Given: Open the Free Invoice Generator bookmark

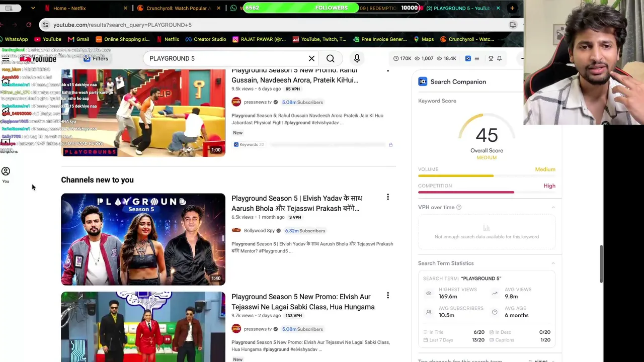Looking at the screenshot, I should click(x=379, y=39).
